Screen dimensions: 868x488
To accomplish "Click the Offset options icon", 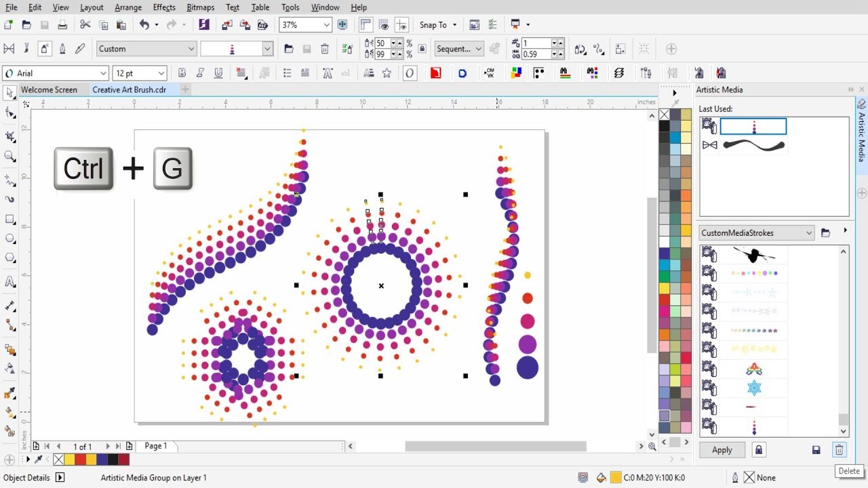I will 599,49.
